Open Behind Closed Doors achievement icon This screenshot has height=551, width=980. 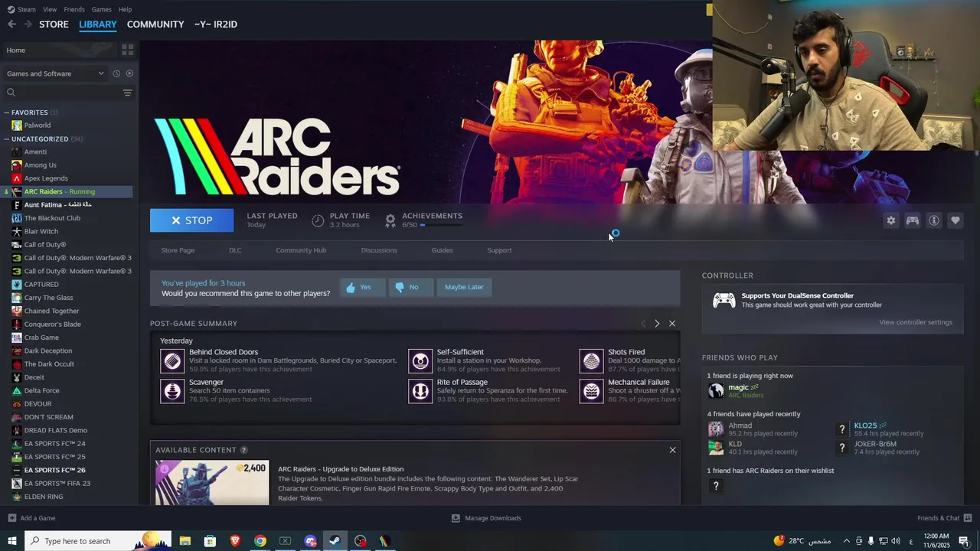172,360
